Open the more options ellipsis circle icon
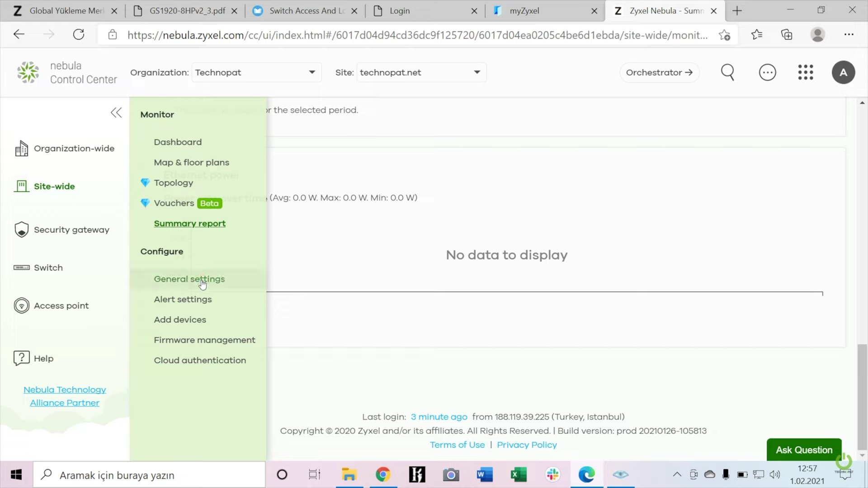The height and width of the screenshot is (488, 868). (x=767, y=72)
